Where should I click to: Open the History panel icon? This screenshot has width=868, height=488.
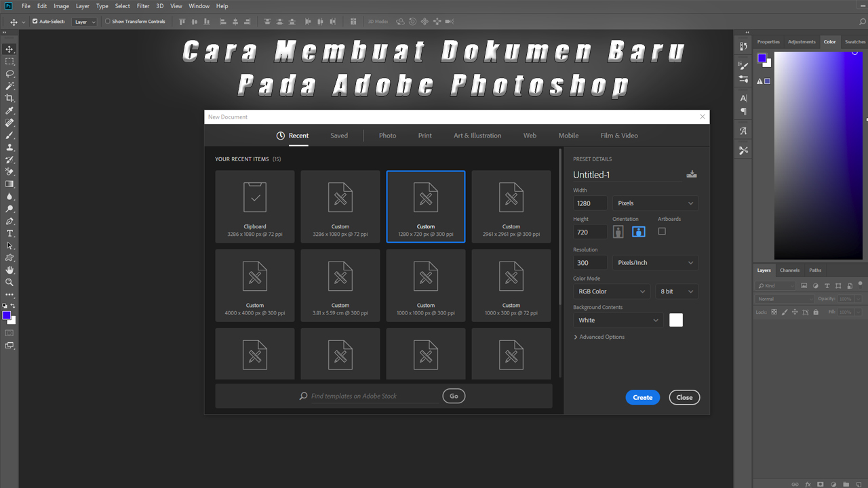tap(744, 48)
